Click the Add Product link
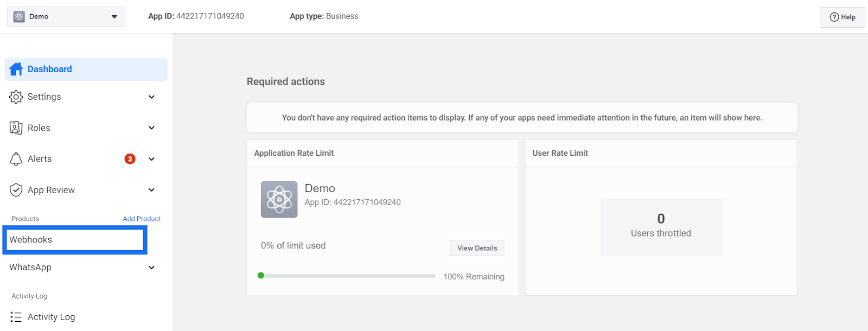 coord(142,219)
